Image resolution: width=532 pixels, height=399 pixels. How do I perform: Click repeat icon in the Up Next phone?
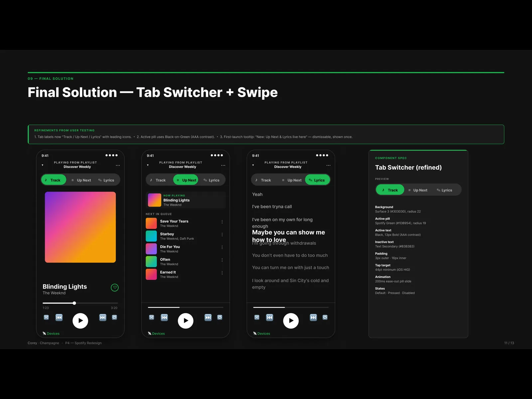(220, 317)
